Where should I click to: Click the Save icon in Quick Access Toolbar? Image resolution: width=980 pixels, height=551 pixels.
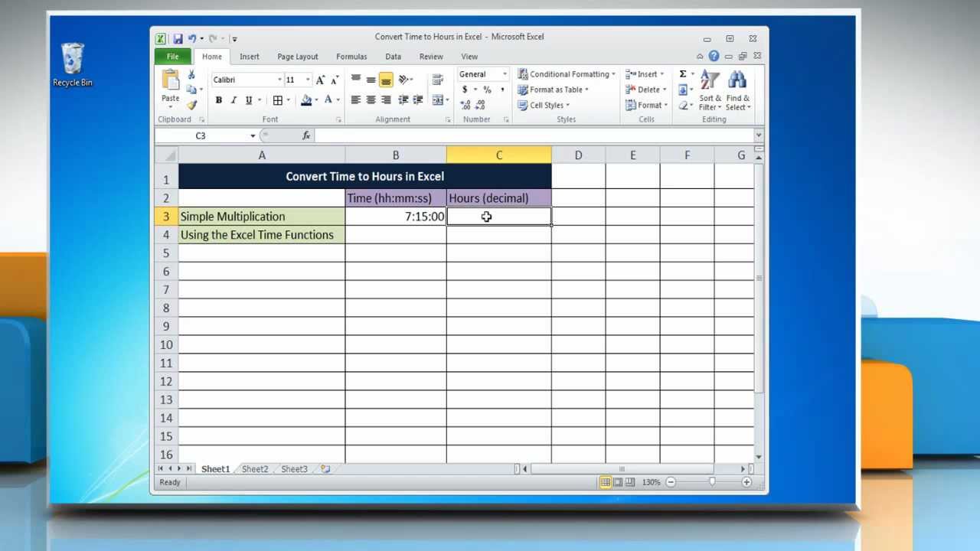click(x=178, y=38)
